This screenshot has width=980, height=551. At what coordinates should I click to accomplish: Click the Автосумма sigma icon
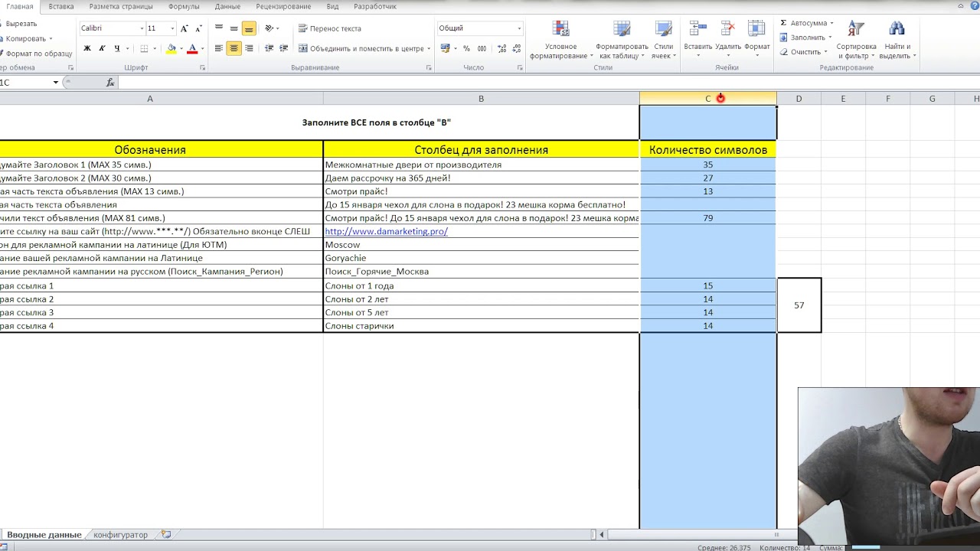pos(783,23)
